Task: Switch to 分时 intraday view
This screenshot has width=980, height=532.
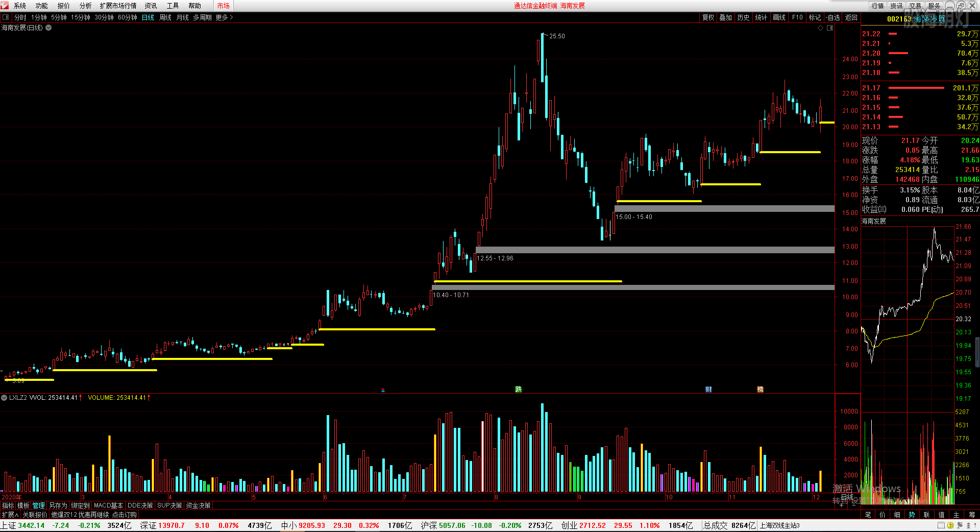Action: coord(20,17)
